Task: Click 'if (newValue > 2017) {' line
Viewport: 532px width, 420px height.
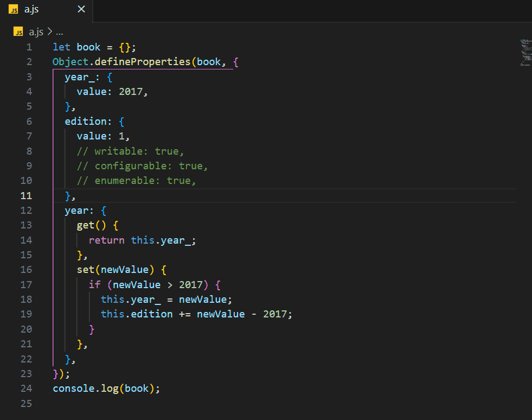Action: click(155, 285)
